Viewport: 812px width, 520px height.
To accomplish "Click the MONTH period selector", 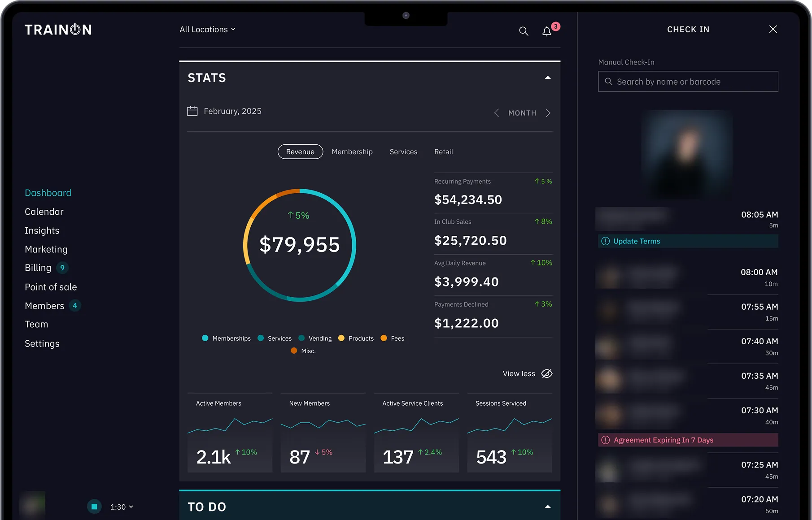I will click(522, 113).
